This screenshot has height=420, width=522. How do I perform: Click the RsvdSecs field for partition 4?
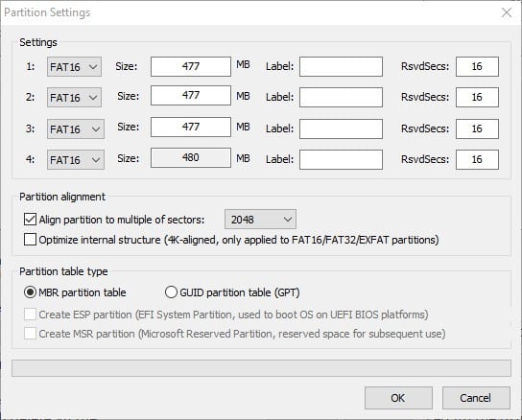click(477, 159)
